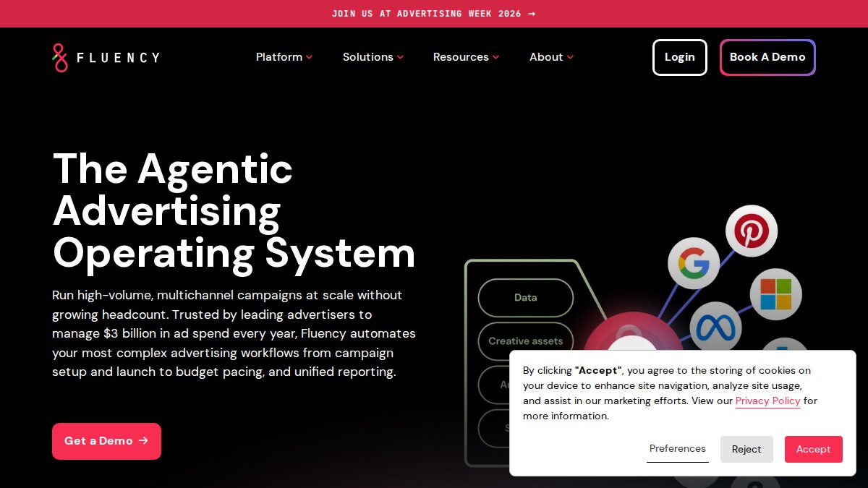Reject cookies in the consent banner
This screenshot has width=868, height=488.
[746, 449]
